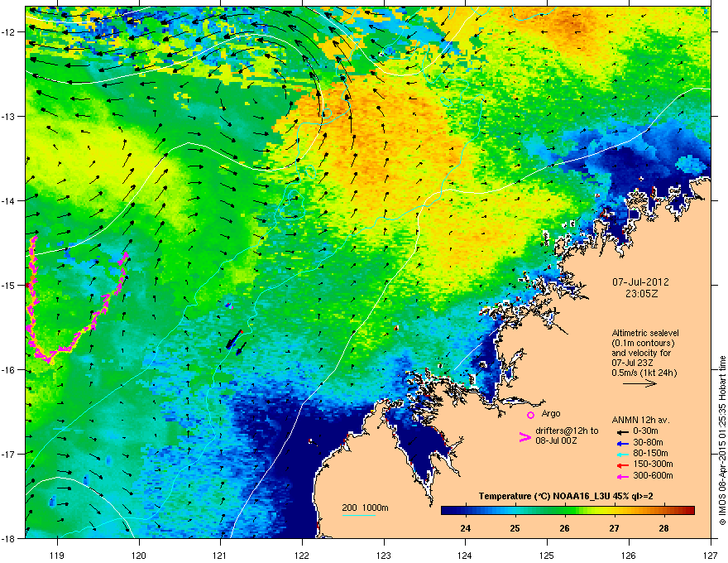Click longitude axis label 127

coord(711,555)
